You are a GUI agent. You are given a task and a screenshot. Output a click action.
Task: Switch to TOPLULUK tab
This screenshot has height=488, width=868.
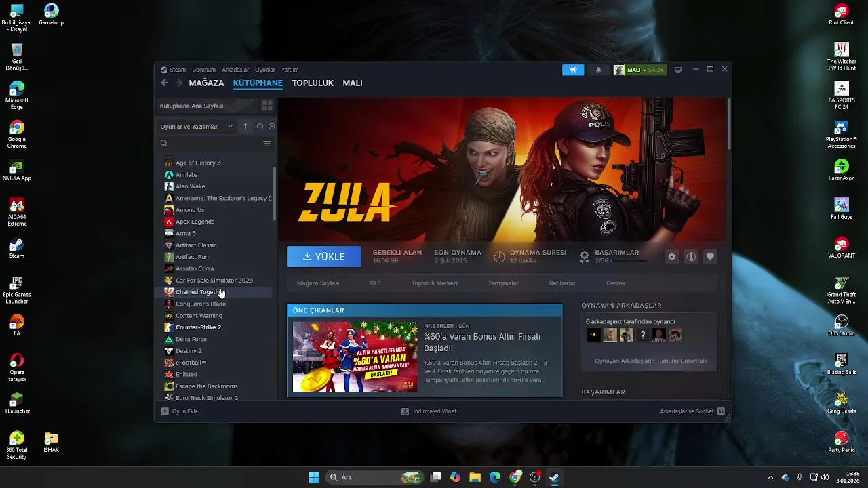click(x=313, y=83)
